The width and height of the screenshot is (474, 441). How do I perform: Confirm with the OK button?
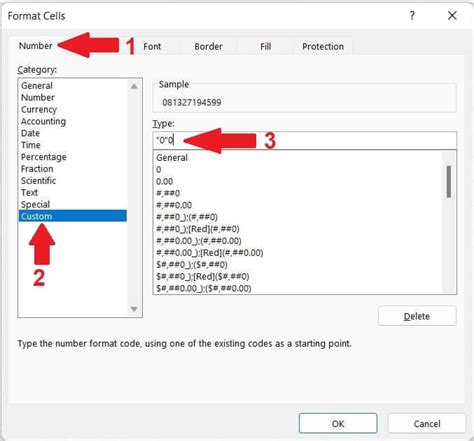click(338, 423)
